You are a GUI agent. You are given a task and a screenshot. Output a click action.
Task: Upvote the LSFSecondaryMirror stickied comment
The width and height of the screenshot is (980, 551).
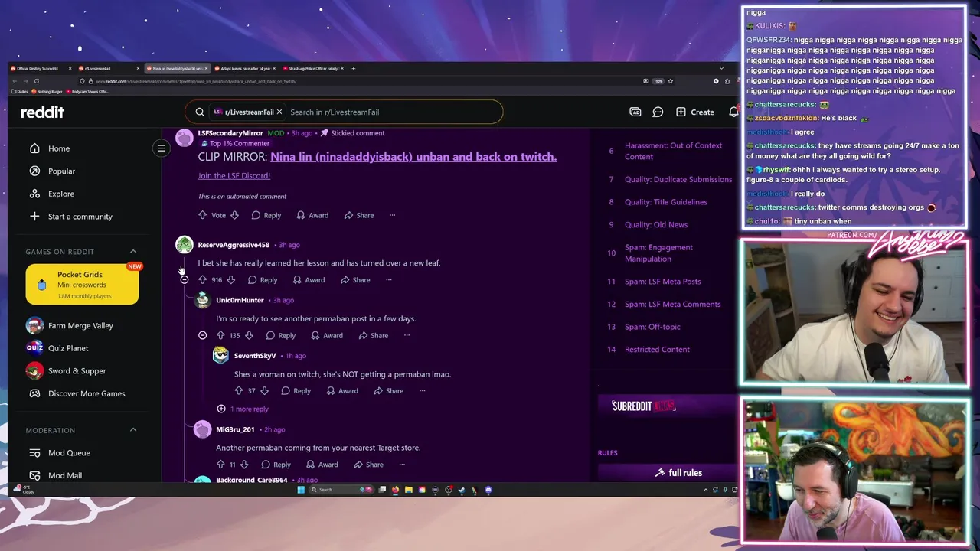pos(203,215)
